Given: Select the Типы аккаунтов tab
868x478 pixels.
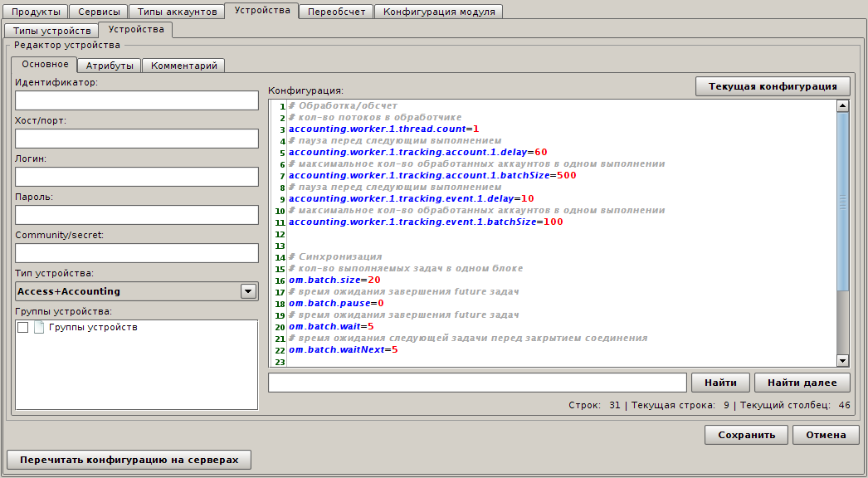Looking at the screenshot, I should 177,12.
